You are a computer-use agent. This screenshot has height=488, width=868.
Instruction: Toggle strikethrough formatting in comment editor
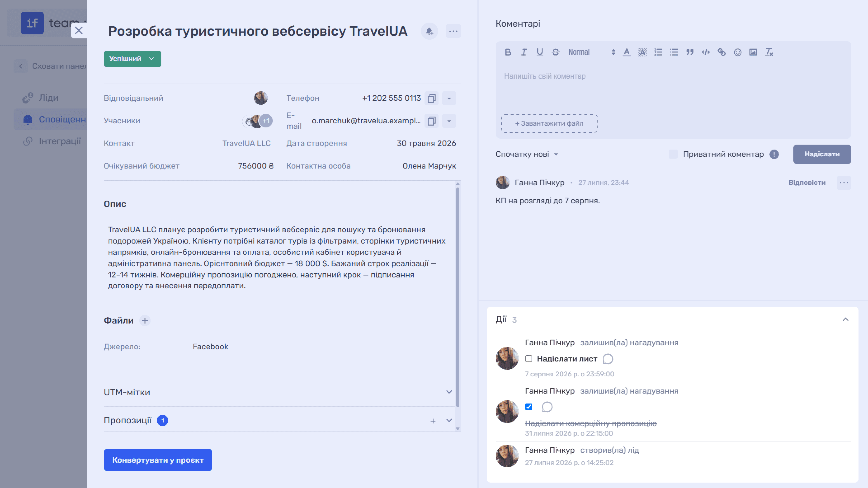(x=556, y=52)
